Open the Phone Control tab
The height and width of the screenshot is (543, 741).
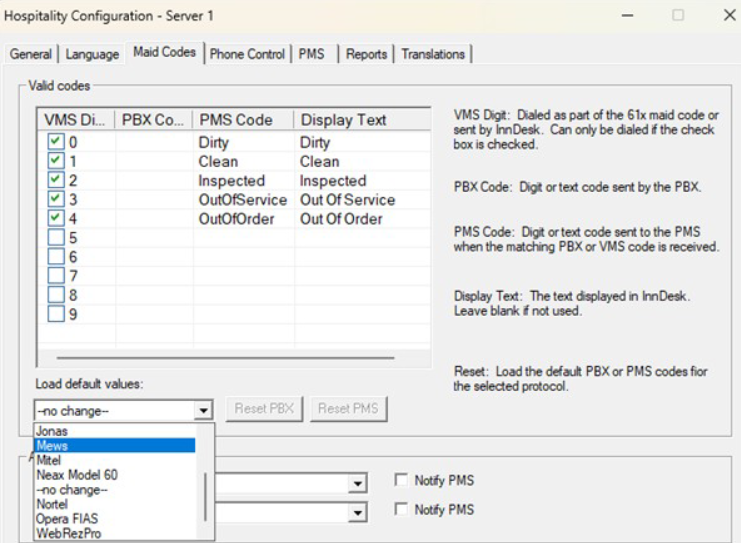pos(247,54)
